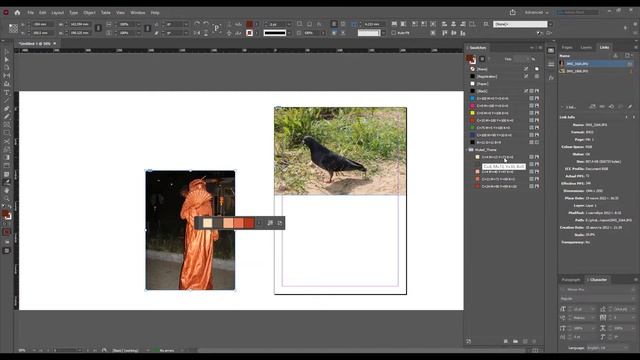The width and height of the screenshot is (640, 360).
Task: Toggle the Auto-Fit checkbox
Action: [393, 33]
